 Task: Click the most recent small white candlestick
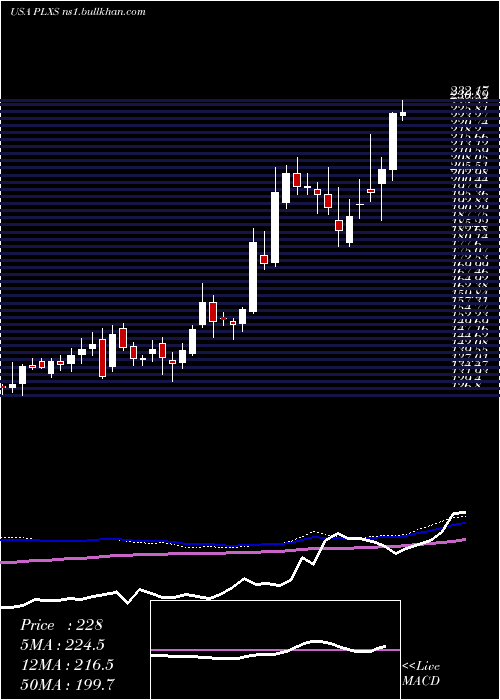click(403, 114)
